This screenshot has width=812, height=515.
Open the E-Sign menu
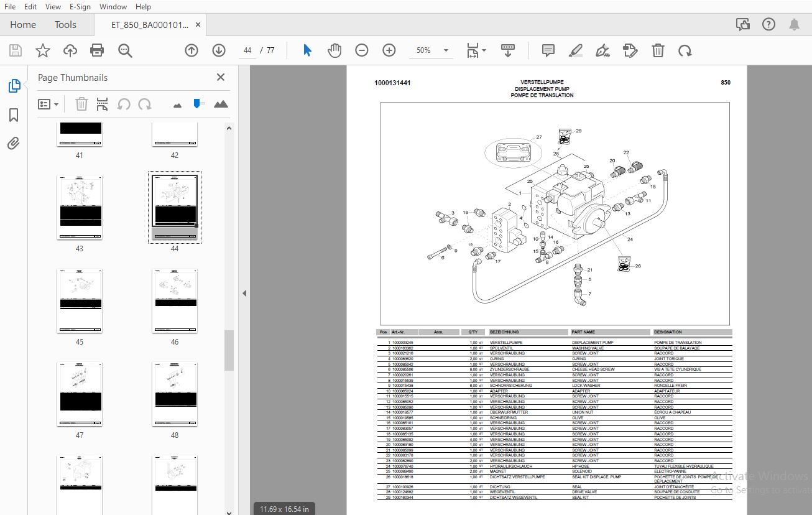click(80, 7)
